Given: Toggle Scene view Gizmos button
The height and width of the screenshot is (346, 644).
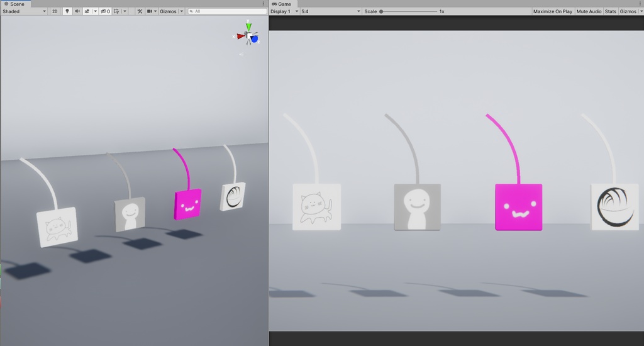Looking at the screenshot, I should coord(168,11).
